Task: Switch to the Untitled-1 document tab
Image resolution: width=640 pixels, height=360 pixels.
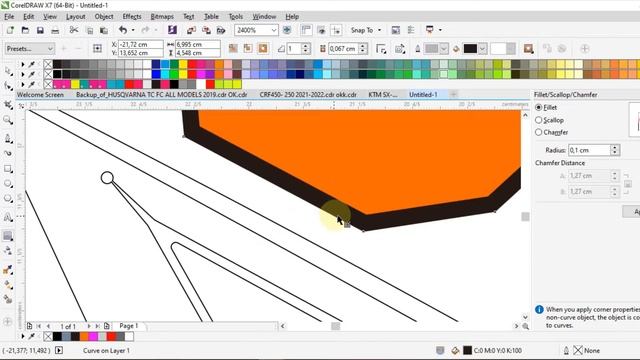Action: [x=423, y=95]
